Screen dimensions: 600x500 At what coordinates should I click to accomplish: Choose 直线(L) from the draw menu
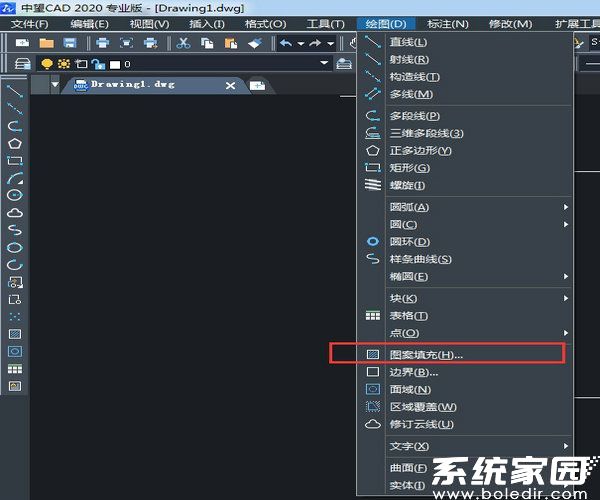tap(465, 42)
